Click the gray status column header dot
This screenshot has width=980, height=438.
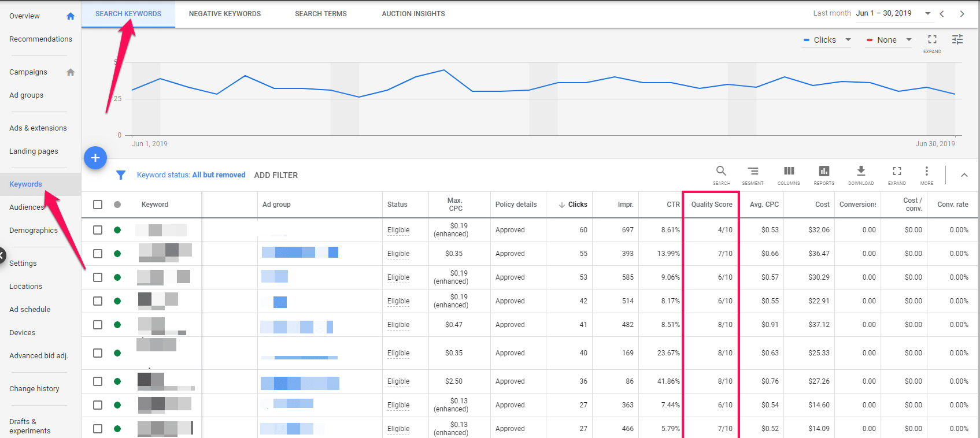(117, 205)
